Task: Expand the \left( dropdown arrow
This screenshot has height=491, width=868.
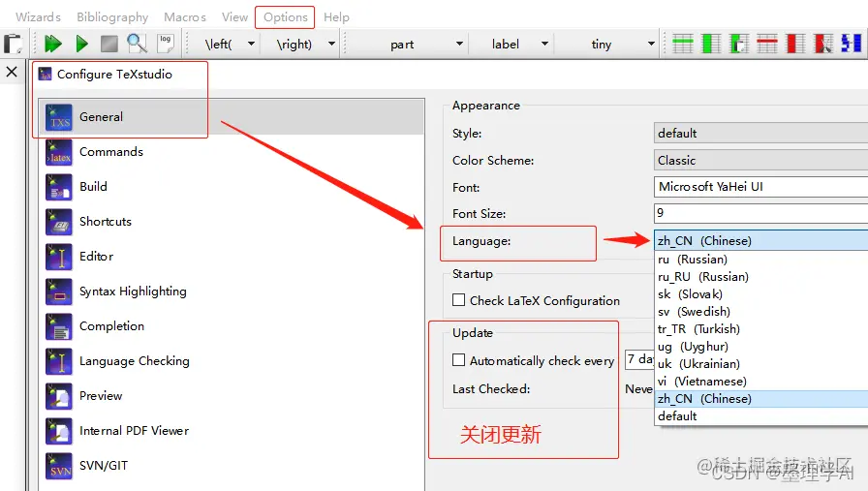Action: [251, 44]
